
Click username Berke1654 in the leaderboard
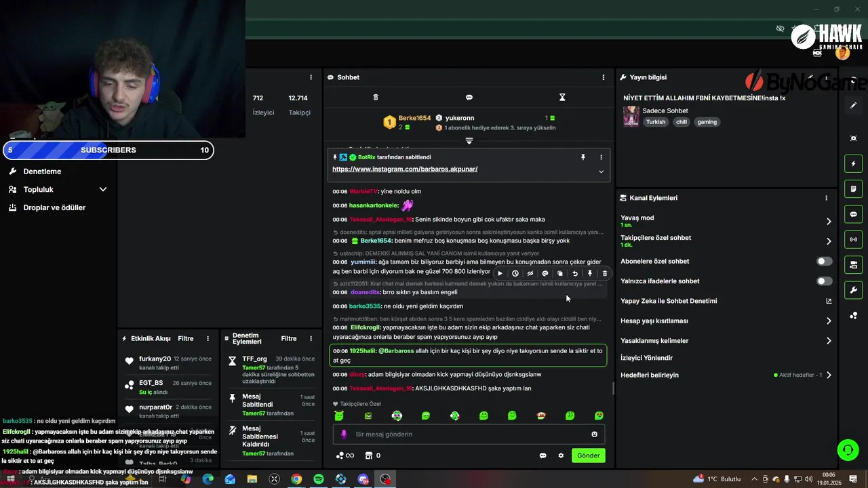point(414,118)
